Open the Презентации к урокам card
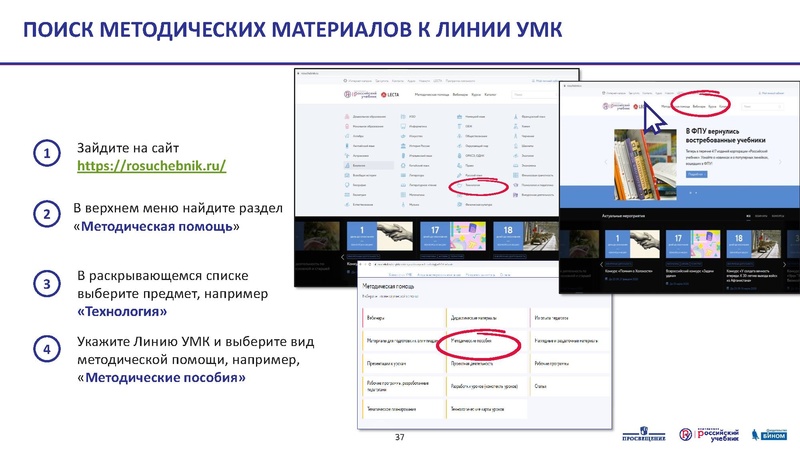 404,363
